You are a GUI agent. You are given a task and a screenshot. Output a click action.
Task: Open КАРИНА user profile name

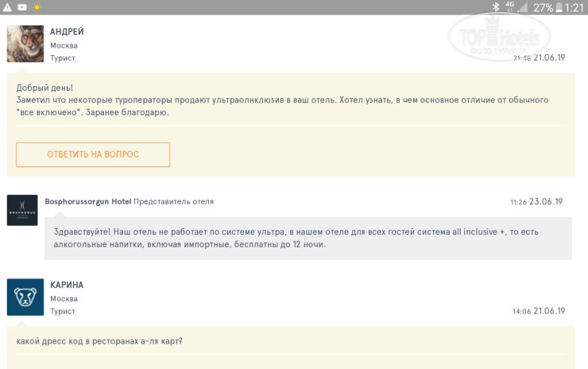[x=67, y=285]
